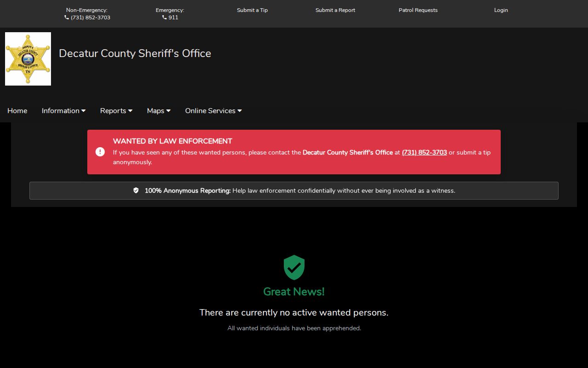Open the Online Services dropdown
This screenshot has height=368, width=588.
pyautogui.click(x=214, y=111)
